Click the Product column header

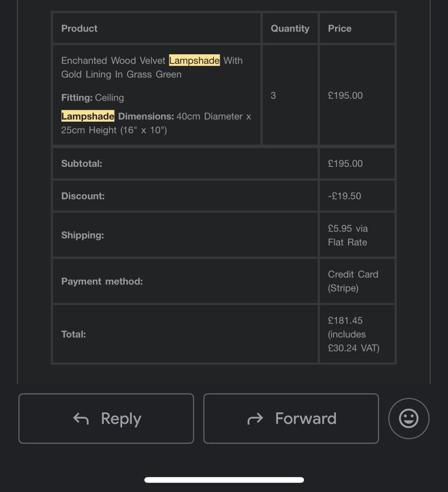click(79, 28)
